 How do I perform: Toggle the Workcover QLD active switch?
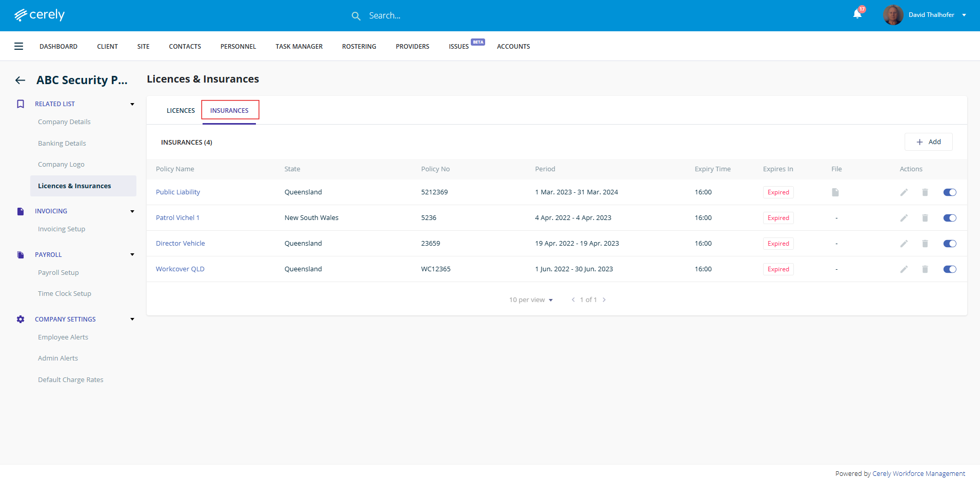(x=949, y=269)
